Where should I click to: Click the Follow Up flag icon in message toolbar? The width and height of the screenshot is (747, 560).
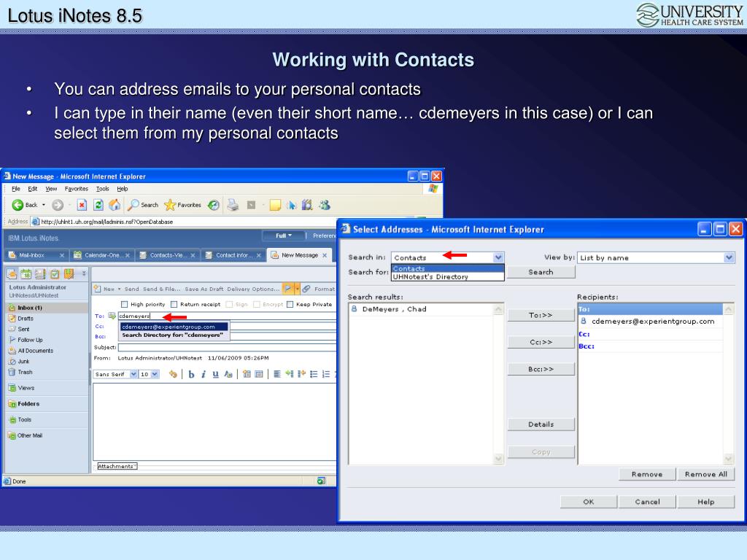tap(287, 289)
